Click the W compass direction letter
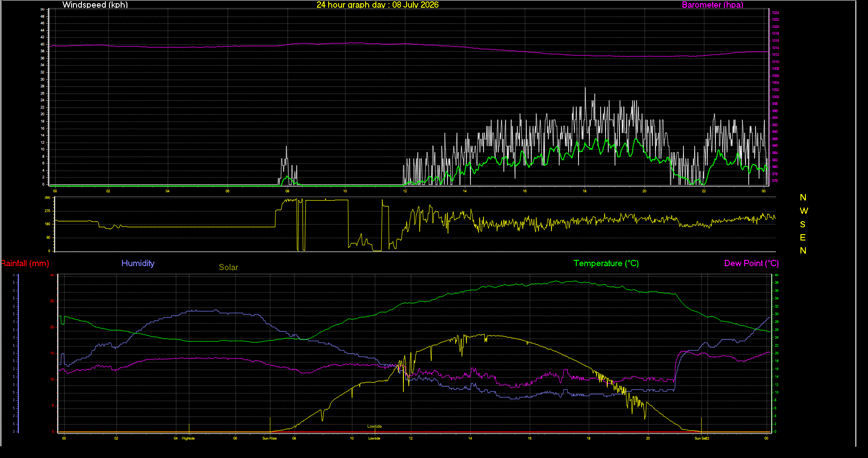This screenshot has height=458, width=868. coord(804,211)
